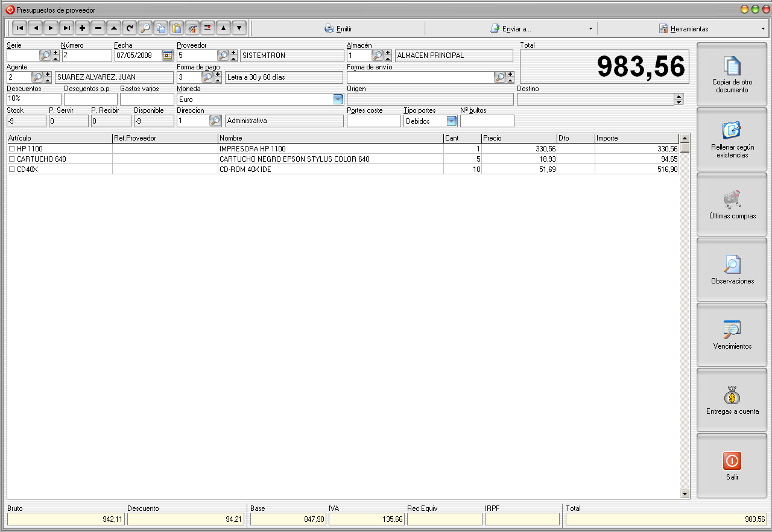Viewport: 772px width, 532px height.
Task: Open the calendar picker next to Fecha
Action: point(167,55)
